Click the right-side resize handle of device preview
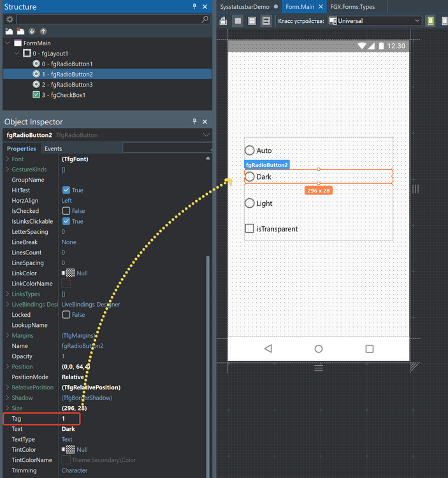The height and width of the screenshot is (478, 448). click(415, 189)
